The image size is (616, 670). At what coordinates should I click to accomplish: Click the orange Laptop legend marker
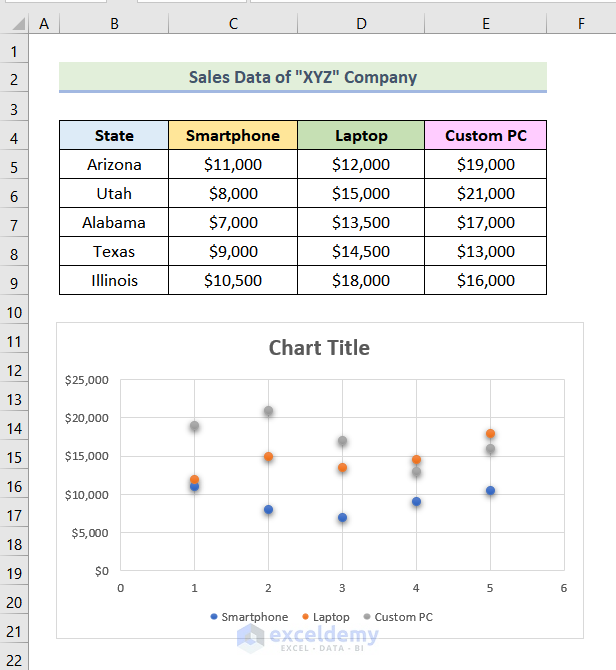305,617
